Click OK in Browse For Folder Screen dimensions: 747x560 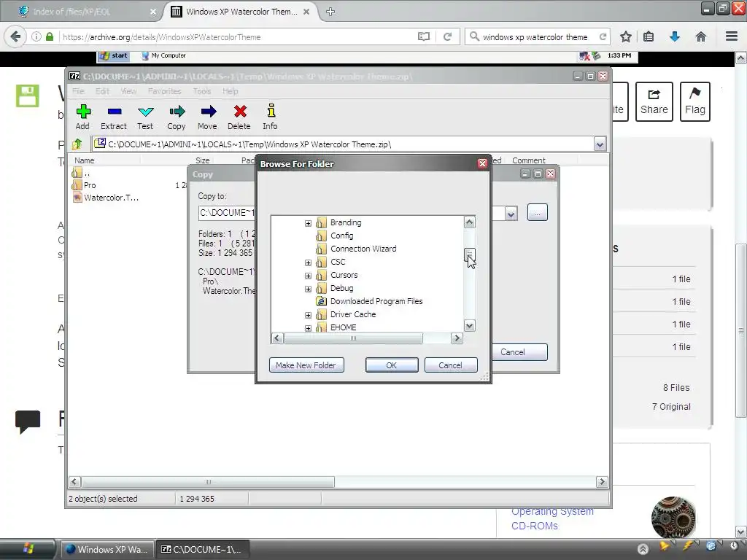(392, 365)
